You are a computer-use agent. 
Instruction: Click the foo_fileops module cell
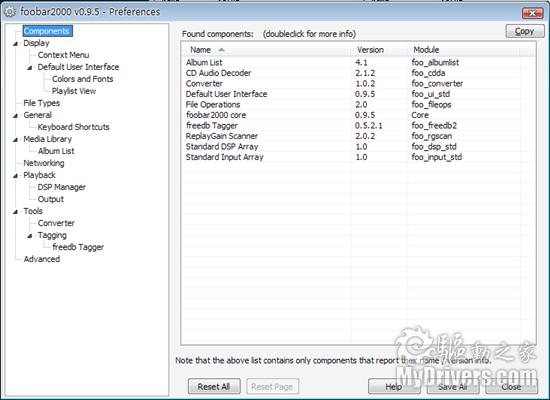click(431, 105)
